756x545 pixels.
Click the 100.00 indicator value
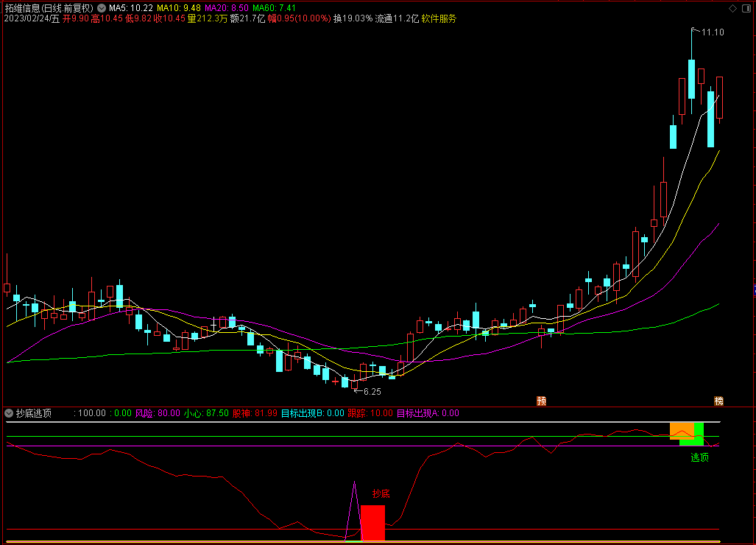click(x=91, y=413)
